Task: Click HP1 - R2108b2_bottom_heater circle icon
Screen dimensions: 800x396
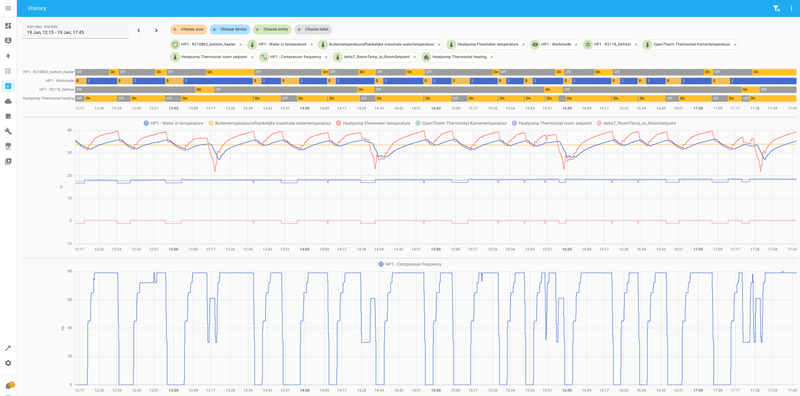Action: [175, 44]
